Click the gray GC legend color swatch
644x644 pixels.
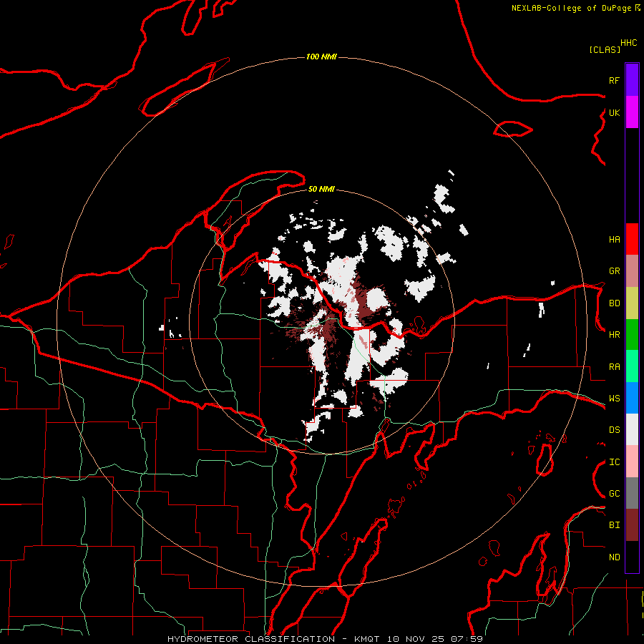pos(632,493)
